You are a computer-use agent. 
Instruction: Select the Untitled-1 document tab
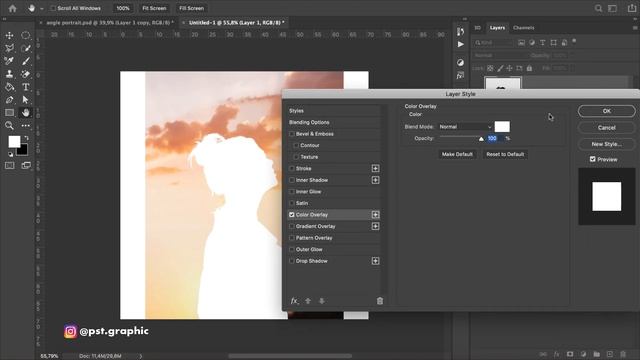[x=236, y=23]
